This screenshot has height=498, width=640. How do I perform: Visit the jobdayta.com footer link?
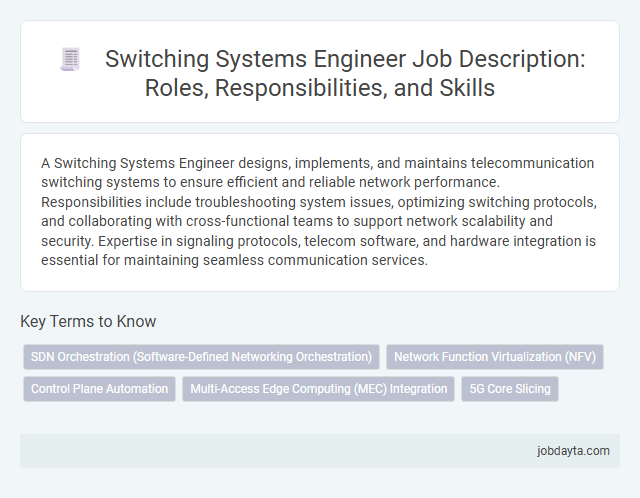click(x=573, y=451)
